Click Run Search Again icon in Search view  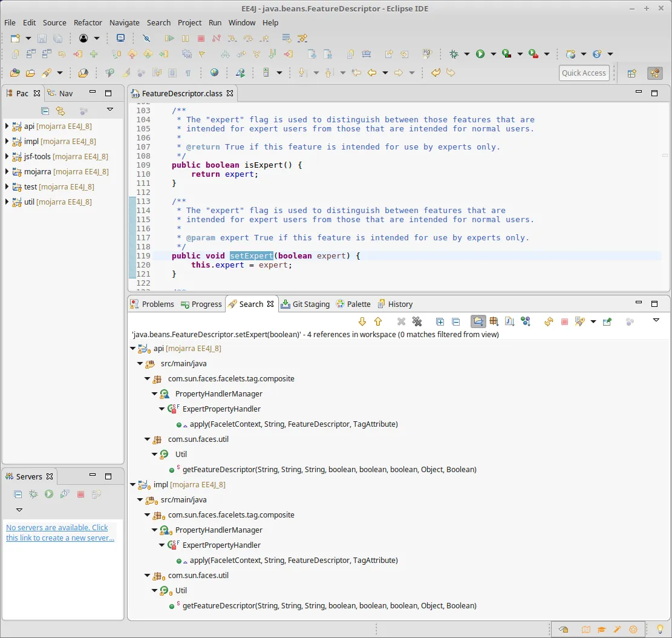tap(549, 321)
